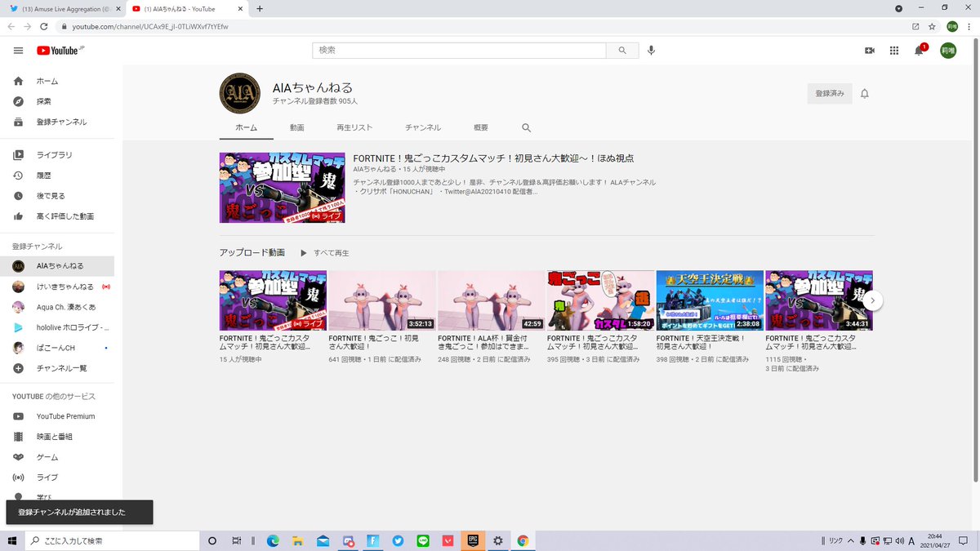The image size is (980, 551).
Task: Click the browser address bar URL
Action: pos(149,26)
